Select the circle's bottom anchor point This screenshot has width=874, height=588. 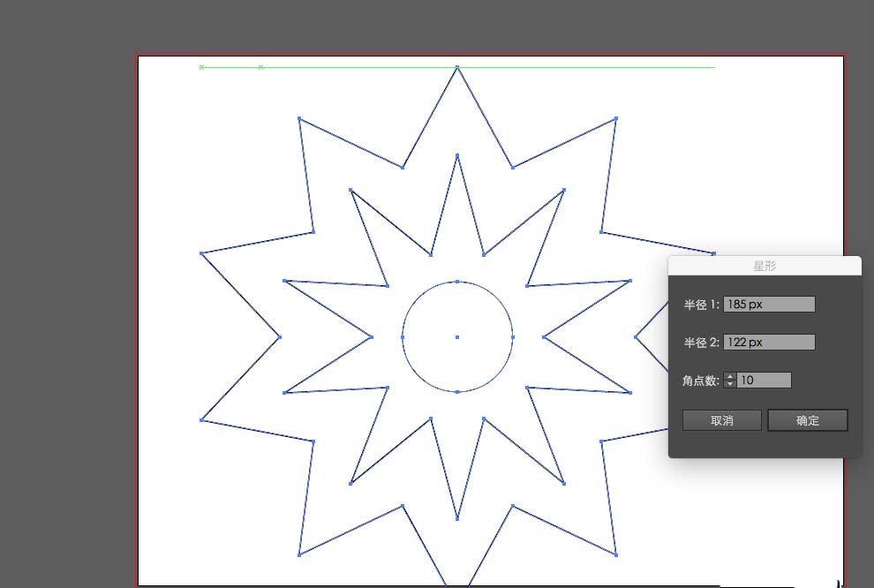(x=457, y=391)
